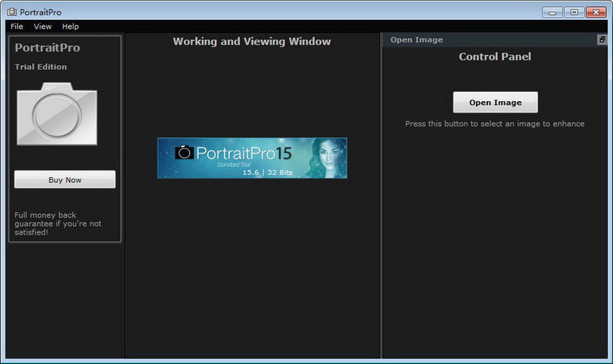This screenshot has height=364, width=613.
Task: Minimize the PortraitPro window
Action: click(552, 12)
